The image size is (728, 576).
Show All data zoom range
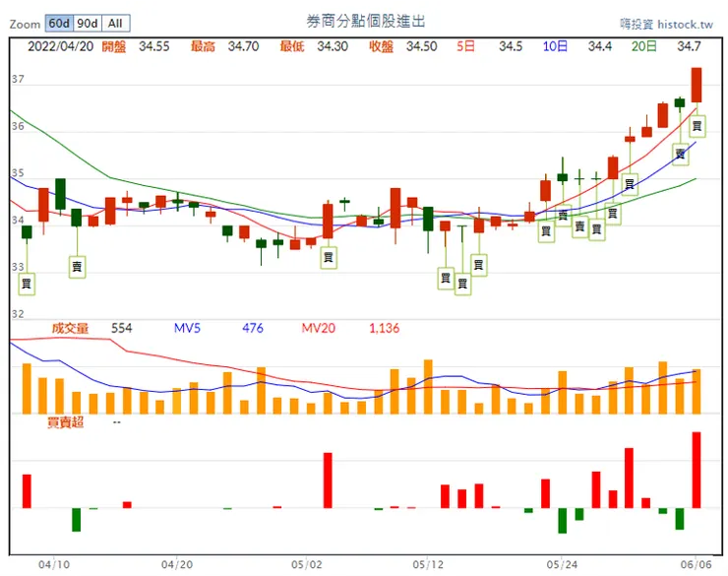(x=115, y=23)
